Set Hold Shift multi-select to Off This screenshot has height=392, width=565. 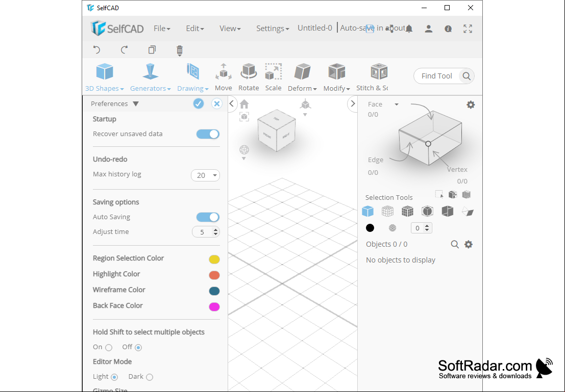[138, 348]
